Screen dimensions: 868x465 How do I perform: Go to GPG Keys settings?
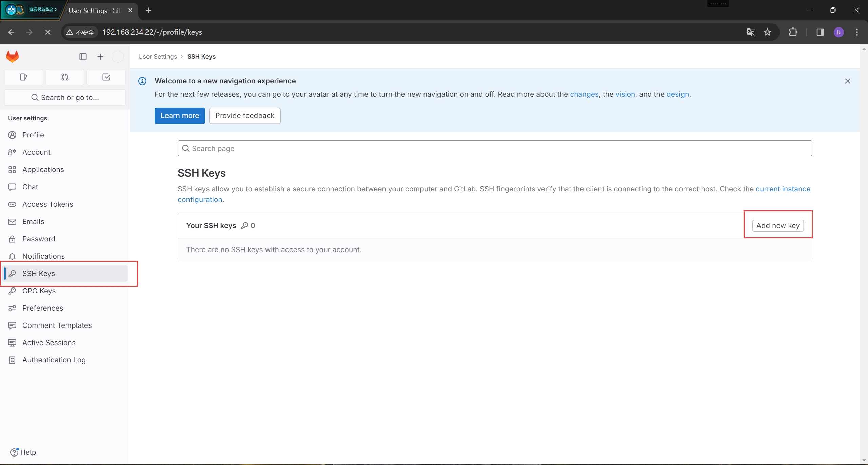[x=39, y=291]
